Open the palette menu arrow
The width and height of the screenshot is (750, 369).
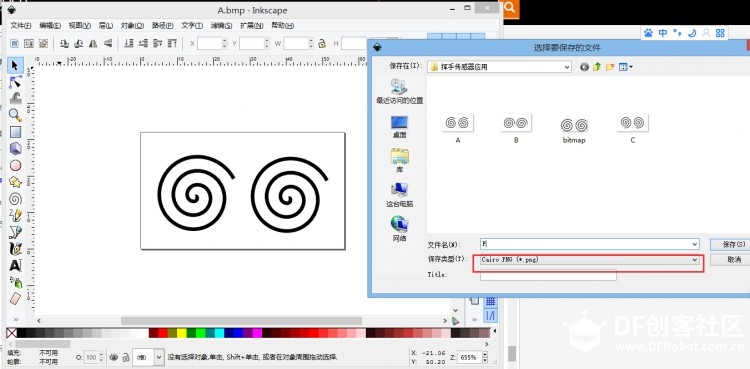click(x=495, y=332)
